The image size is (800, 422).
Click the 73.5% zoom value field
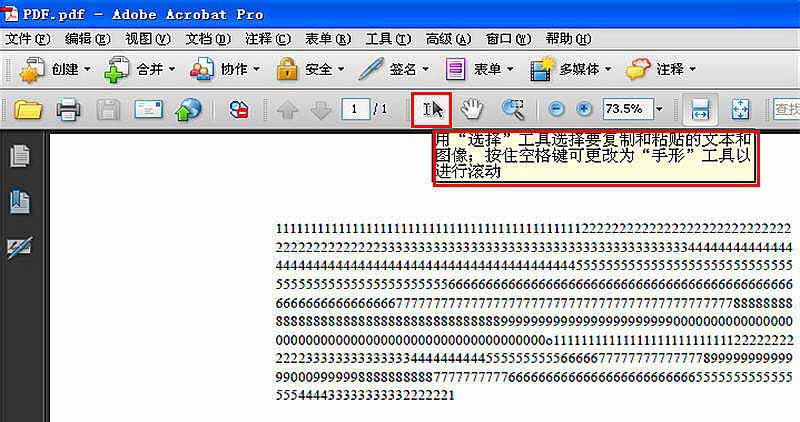coord(628,109)
